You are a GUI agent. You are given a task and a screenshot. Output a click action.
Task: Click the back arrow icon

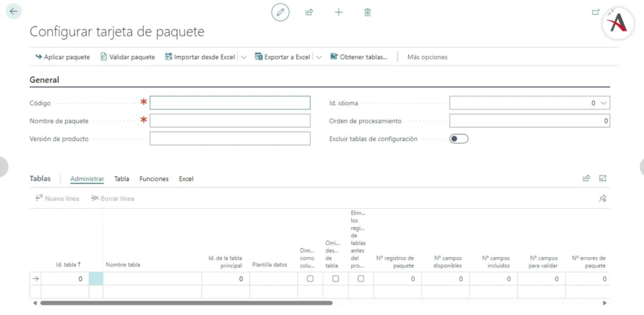click(x=13, y=11)
